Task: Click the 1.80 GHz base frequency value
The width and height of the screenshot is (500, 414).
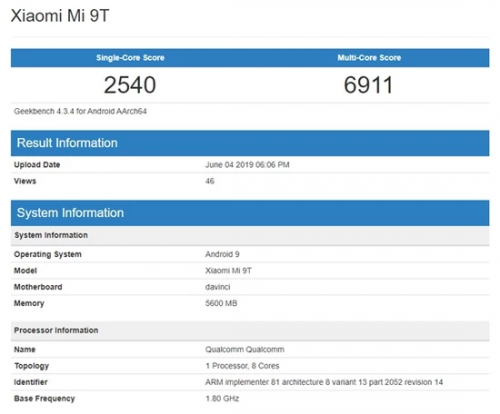Action: [x=222, y=399]
